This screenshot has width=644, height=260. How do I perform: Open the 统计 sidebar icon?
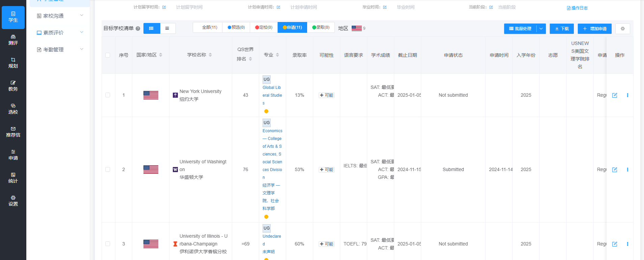13,178
